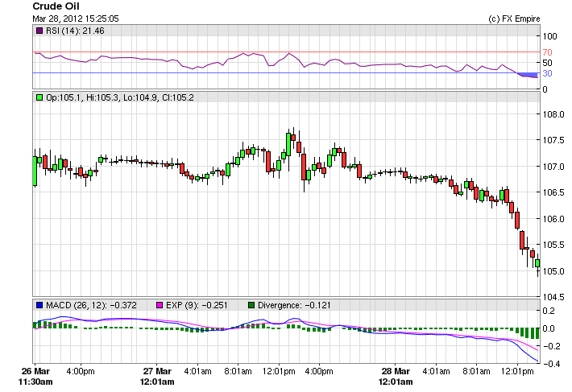Click the last green candlestick near 105.2
Image resolution: width=572 pixels, height=392 pixels.
pyautogui.click(x=537, y=263)
